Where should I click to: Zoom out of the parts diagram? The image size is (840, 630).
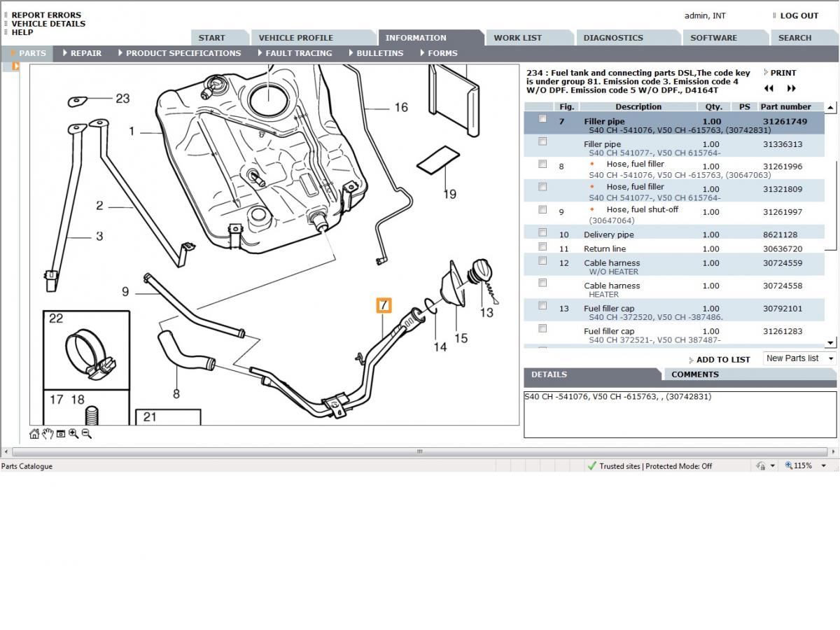[x=87, y=434]
